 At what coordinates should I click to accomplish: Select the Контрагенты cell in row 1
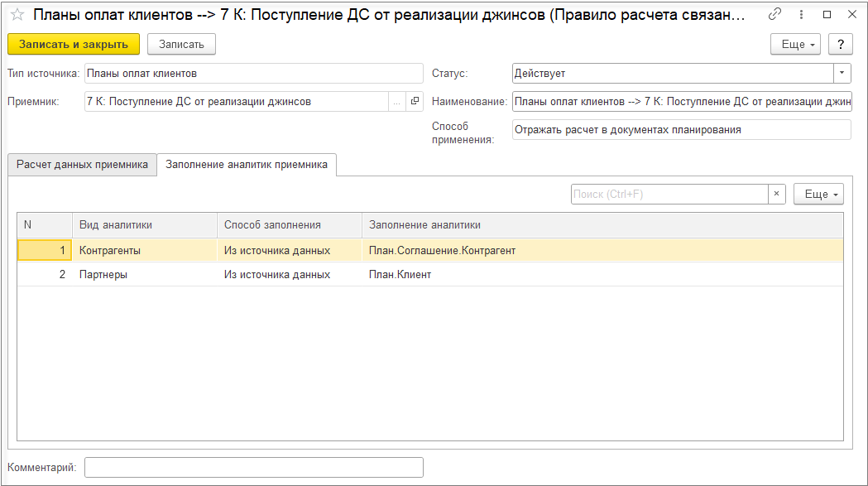point(145,251)
